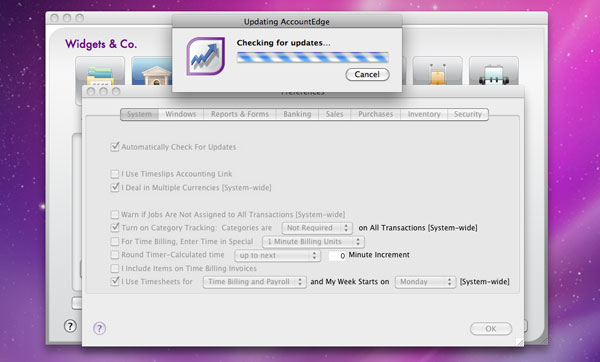Switch to the Sales tab

(334, 114)
